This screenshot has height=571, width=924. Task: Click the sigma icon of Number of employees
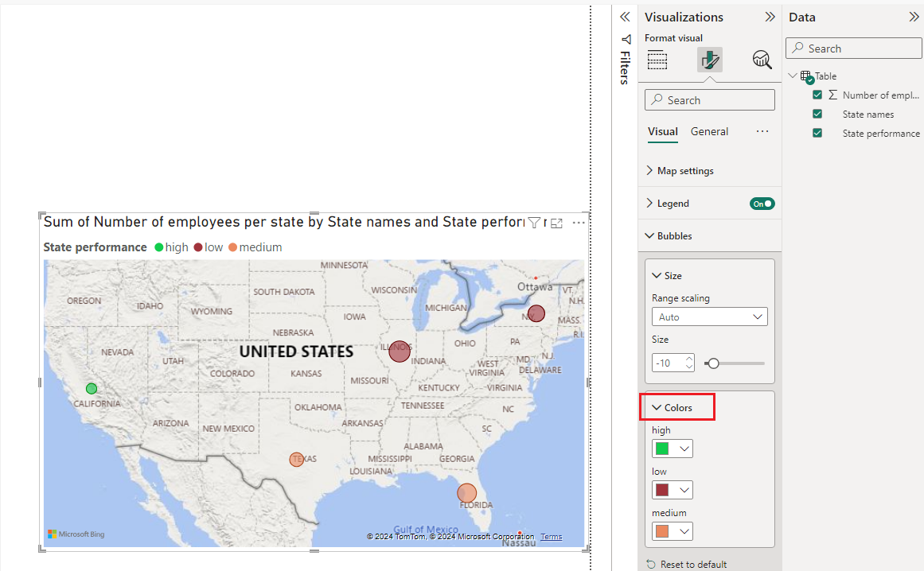pos(833,95)
